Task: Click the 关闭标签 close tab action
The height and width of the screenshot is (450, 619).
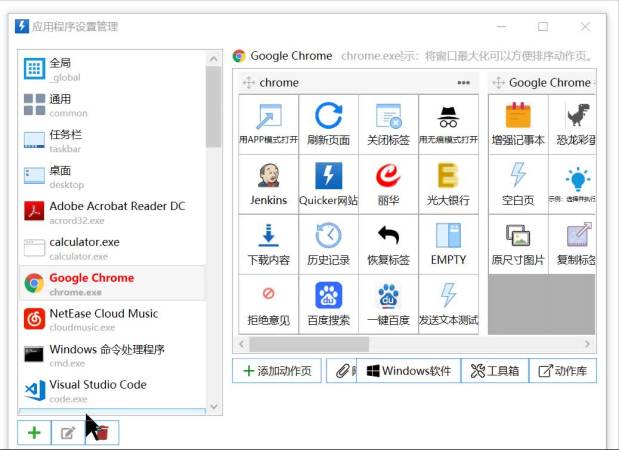Action: [x=388, y=125]
